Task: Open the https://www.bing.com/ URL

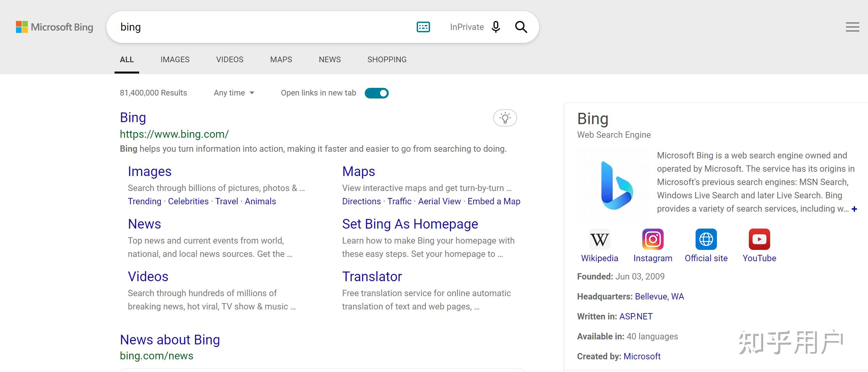Action: (x=174, y=134)
